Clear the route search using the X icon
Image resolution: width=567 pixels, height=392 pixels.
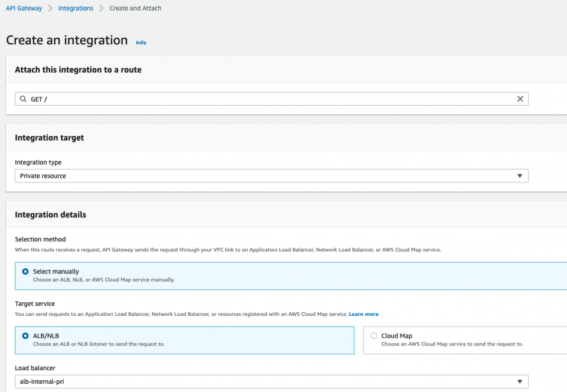(520, 99)
